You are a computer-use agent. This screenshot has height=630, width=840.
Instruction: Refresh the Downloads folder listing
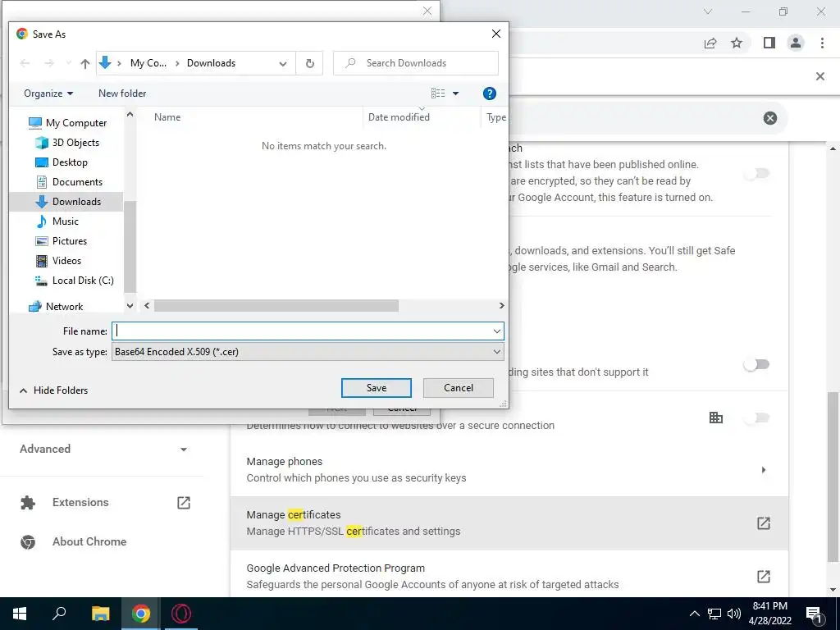pos(309,63)
